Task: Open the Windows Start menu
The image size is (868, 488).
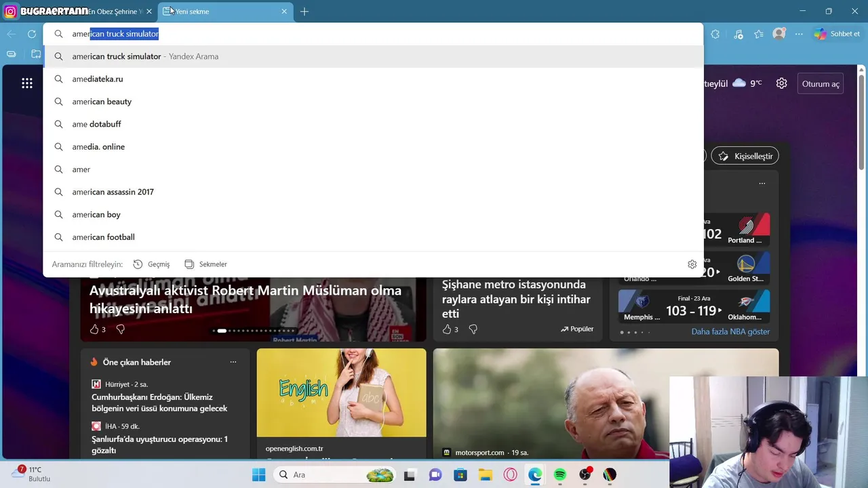Action: (258, 474)
